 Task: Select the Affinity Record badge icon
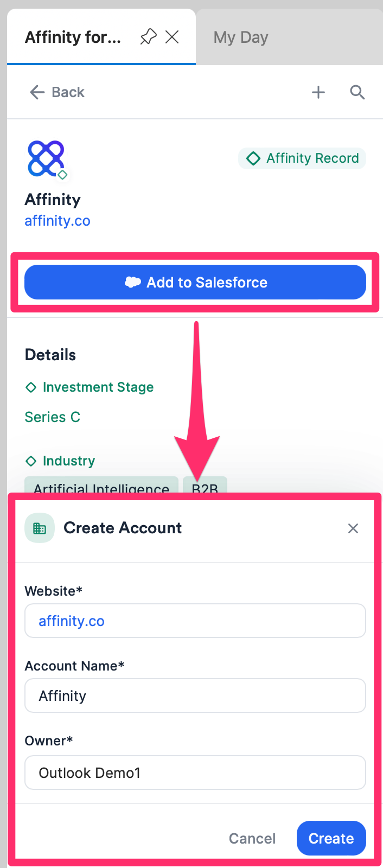click(254, 158)
